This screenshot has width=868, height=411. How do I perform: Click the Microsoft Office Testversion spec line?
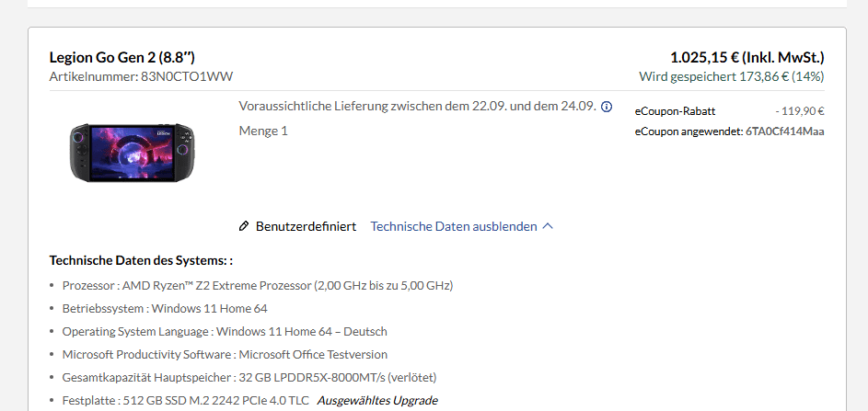pyautogui.click(x=225, y=354)
